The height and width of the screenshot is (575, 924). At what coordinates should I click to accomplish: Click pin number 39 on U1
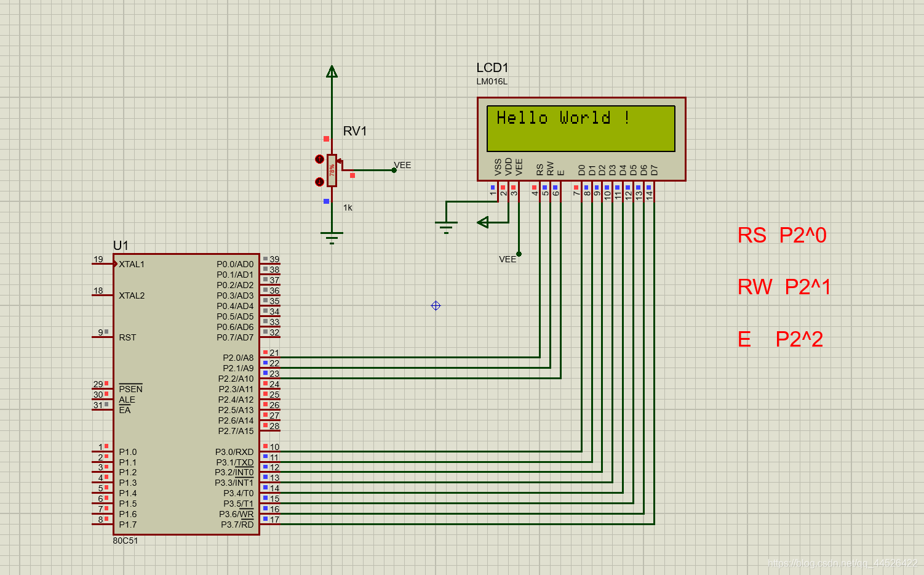(274, 259)
